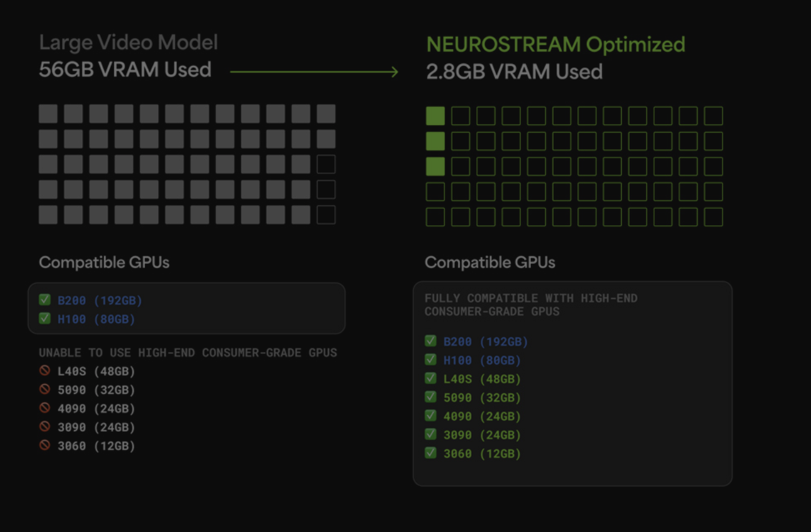811x532 pixels.
Task: Click "B200 (192GB)" text in the NEUROSTREAM list
Action: 486,342
